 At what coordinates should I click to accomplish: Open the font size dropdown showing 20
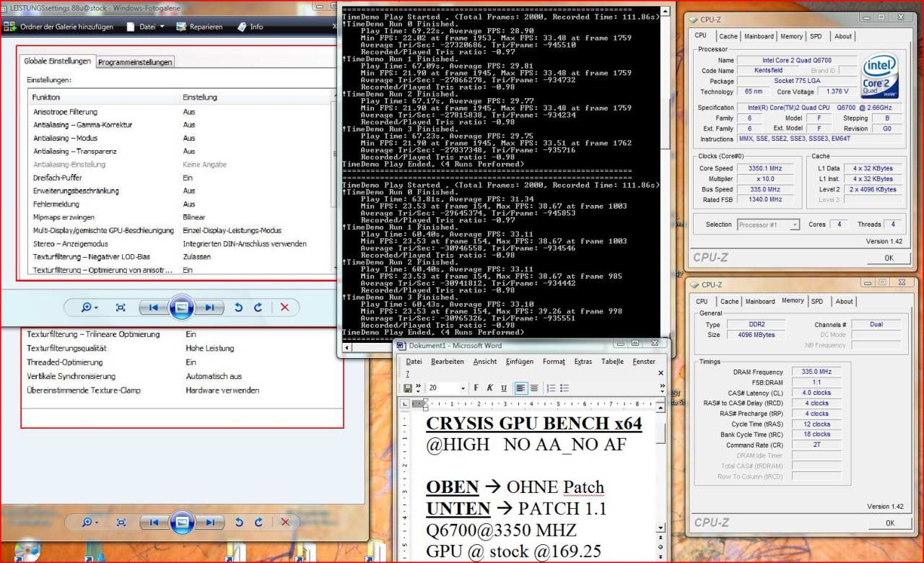(463, 388)
